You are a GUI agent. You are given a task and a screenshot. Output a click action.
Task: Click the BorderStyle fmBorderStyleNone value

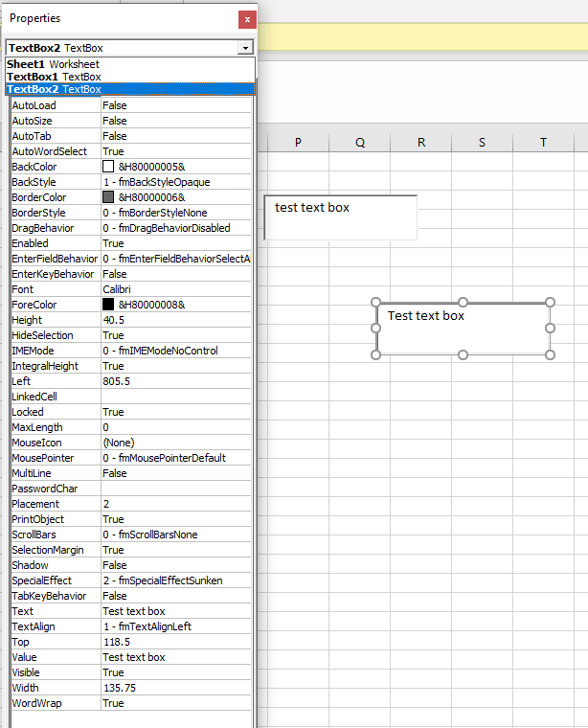176,213
